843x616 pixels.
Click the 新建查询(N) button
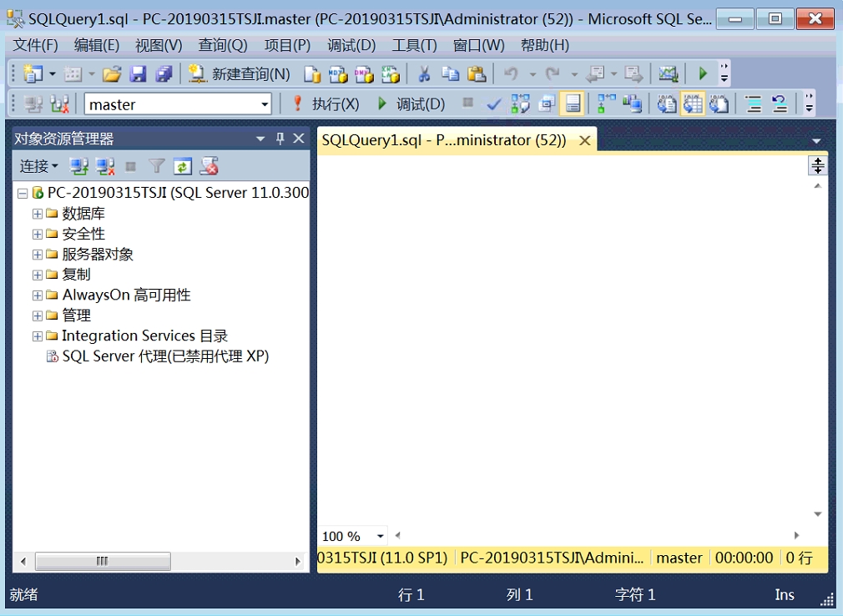pos(240,74)
